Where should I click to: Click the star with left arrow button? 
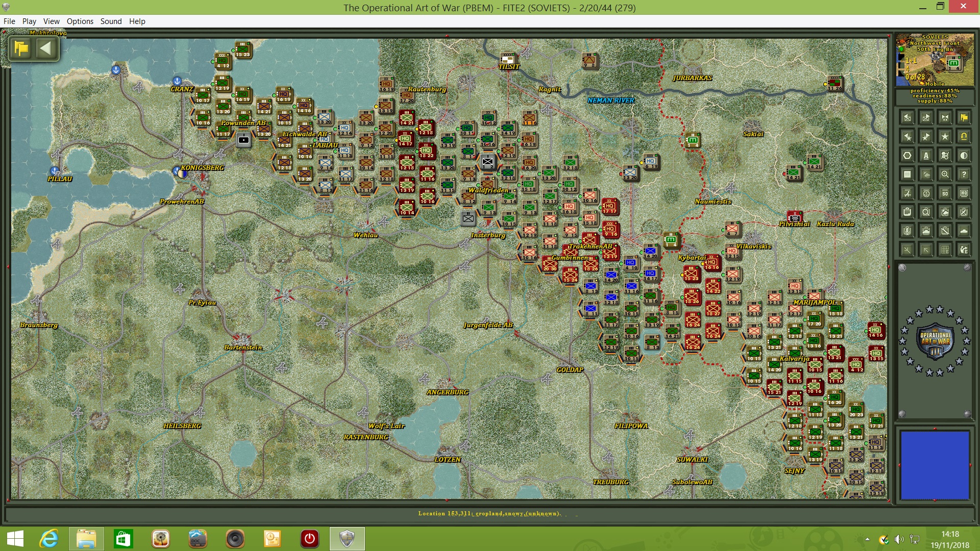click(907, 137)
